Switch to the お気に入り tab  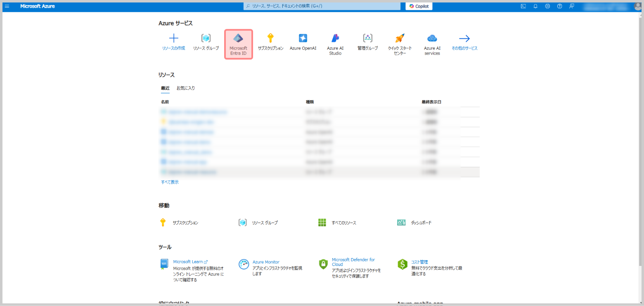click(x=186, y=88)
